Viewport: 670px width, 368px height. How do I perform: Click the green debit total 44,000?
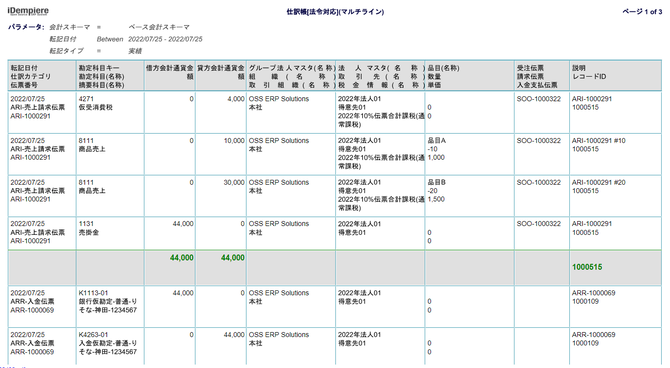click(x=182, y=258)
